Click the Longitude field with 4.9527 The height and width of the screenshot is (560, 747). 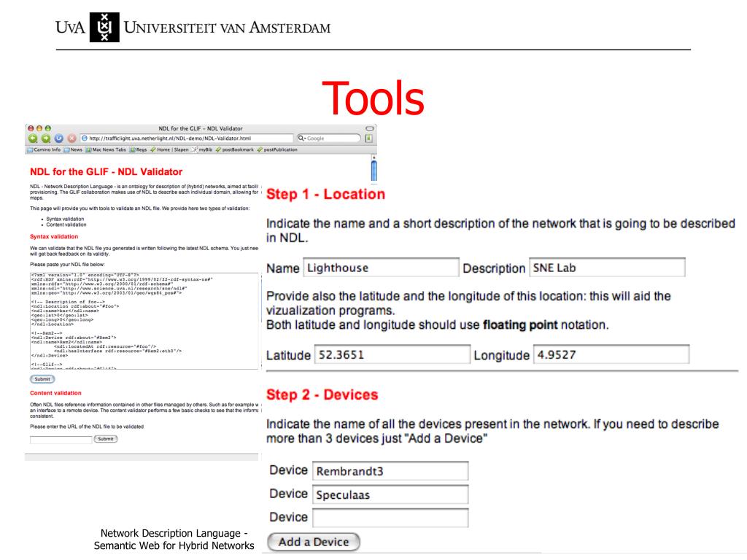coord(611,354)
